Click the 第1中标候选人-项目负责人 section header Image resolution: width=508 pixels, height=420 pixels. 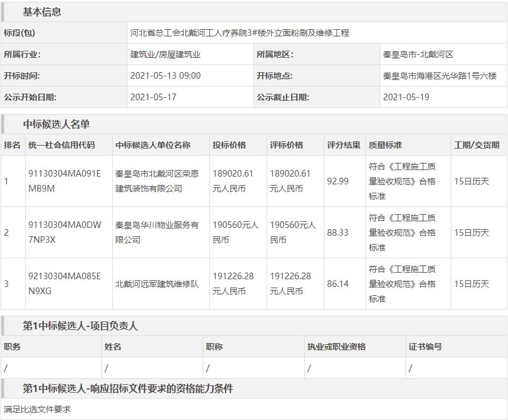[x=80, y=326]
